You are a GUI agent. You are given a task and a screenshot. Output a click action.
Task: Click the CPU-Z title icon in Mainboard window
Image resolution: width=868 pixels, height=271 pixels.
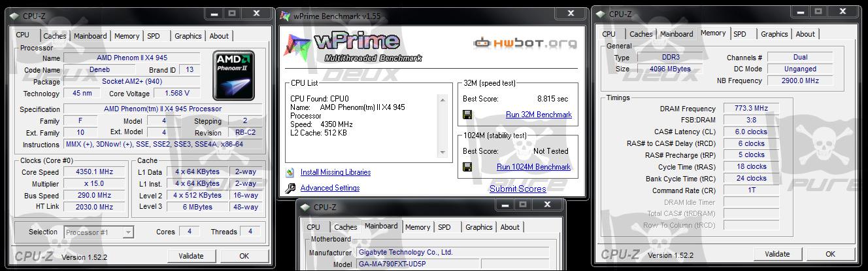305,207
